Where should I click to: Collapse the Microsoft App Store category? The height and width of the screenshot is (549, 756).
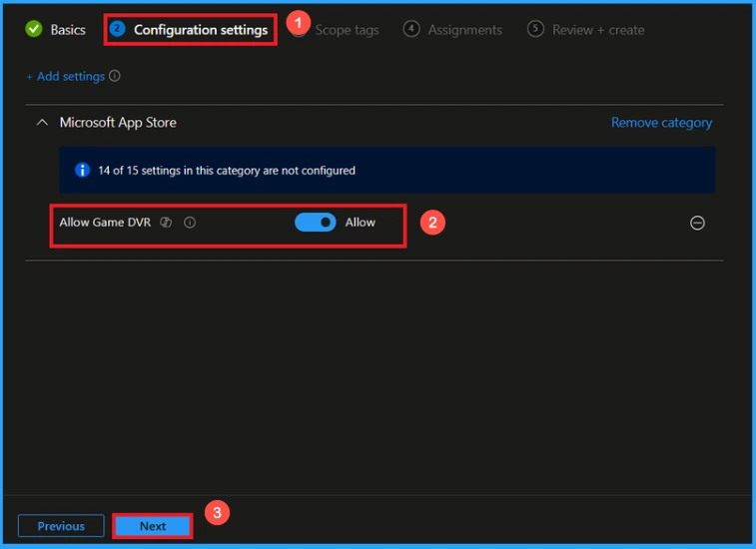[42, 123]
